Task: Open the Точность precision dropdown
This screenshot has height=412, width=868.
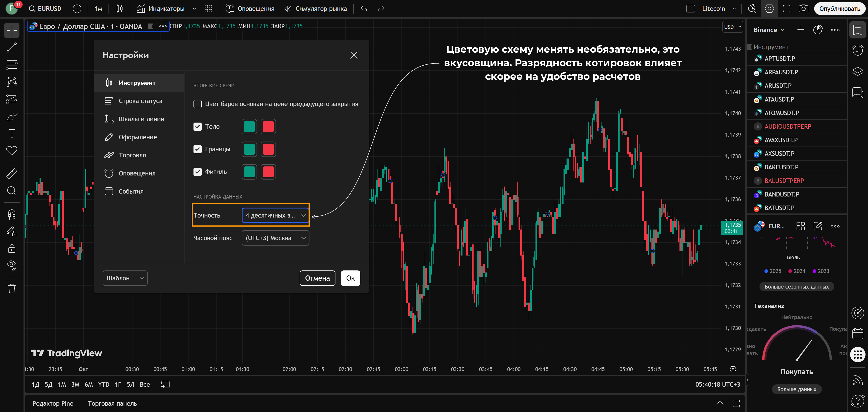Action: pyautogui.click(x=275, y=215)
